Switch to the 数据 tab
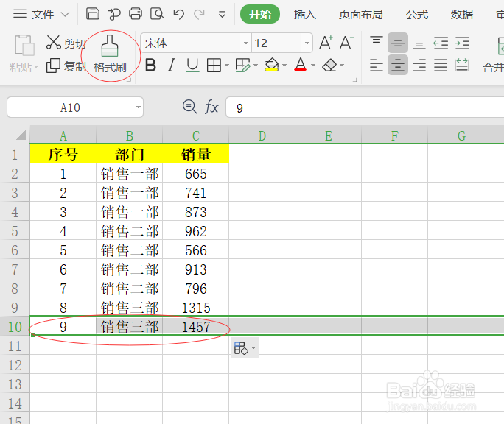Image resolution: width=504 pixels, height=424 pixels. (462, 15)
